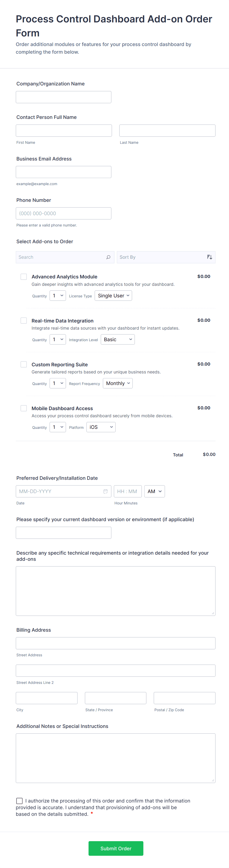Click the add-ons Search field
Viewport: 229px width, 868px height.
[x=61, y=257]
